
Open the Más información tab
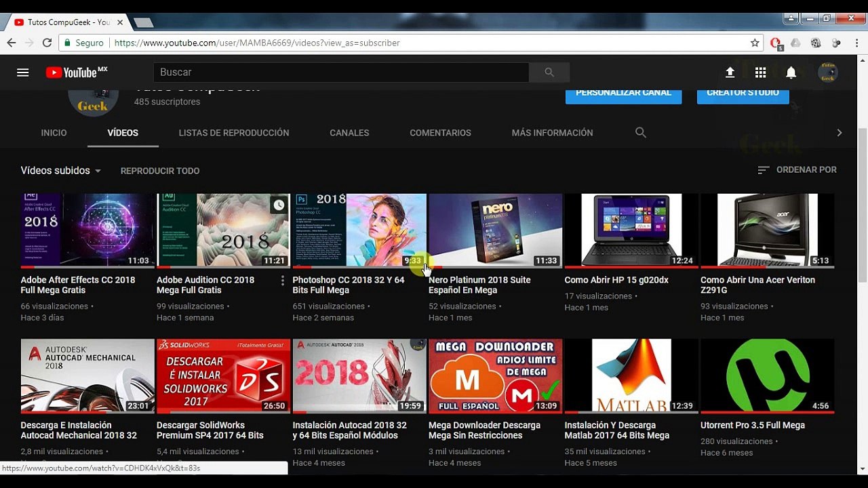tap(552, 133)
